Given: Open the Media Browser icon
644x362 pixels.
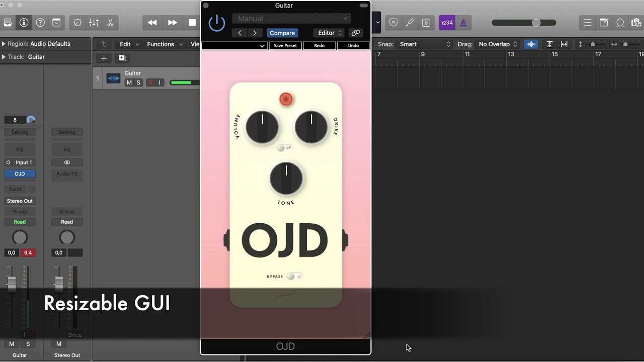Looking at the screenshot, I should (636, 23).
